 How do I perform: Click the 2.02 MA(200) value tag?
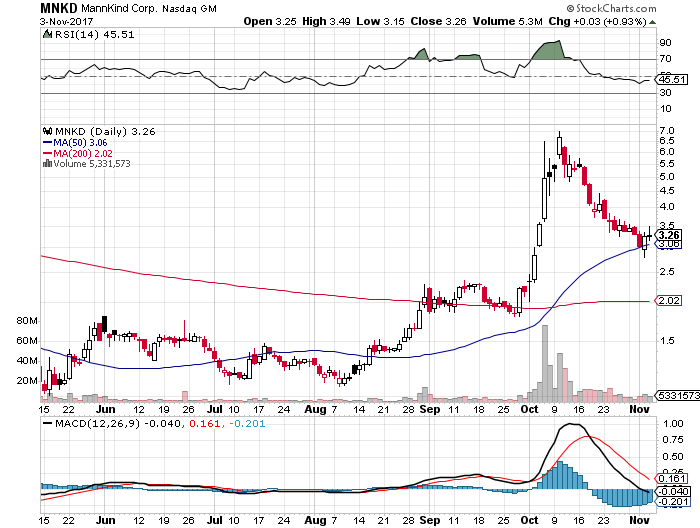668,300
